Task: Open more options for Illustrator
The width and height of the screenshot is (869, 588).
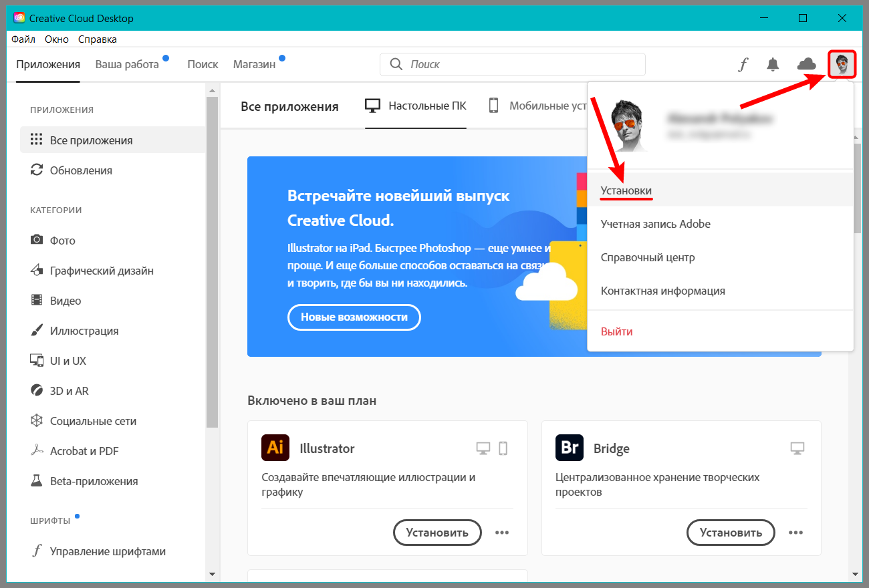Action: (x=502, y=533)
